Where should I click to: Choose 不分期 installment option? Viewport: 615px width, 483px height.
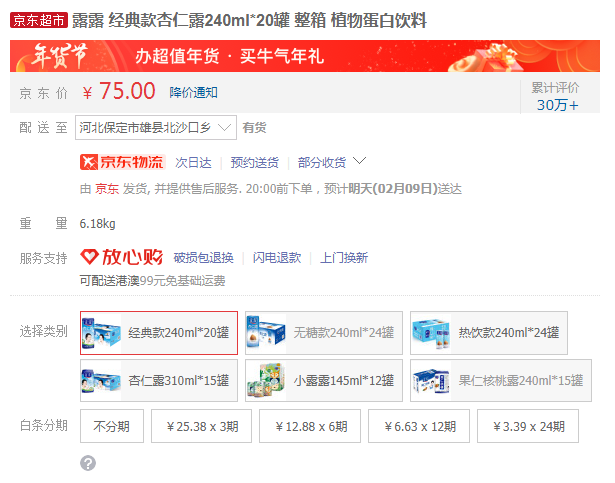tap(112, 426)
